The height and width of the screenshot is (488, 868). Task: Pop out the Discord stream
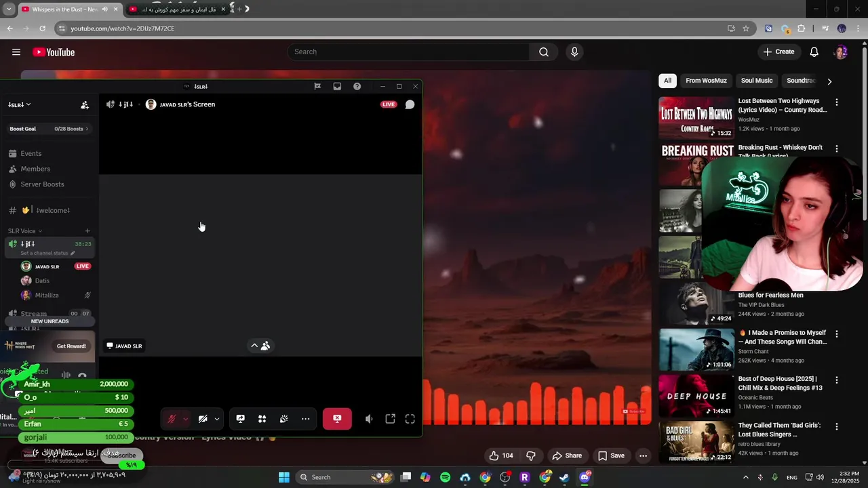point(391,419)
